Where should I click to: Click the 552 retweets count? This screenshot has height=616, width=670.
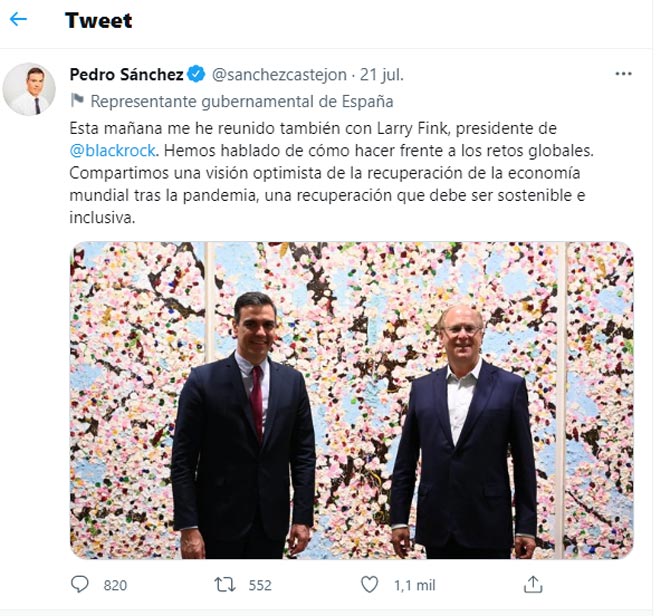pos(260,585)
